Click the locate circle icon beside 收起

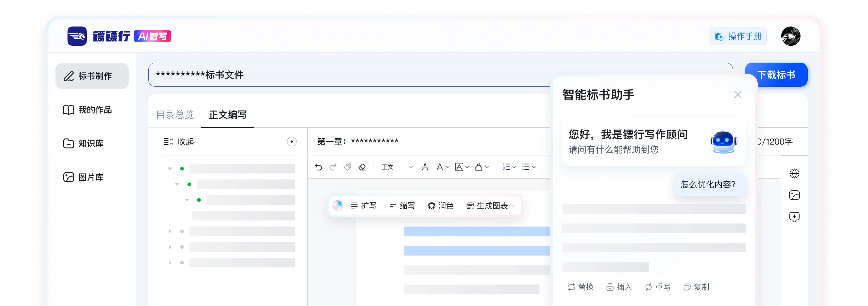291,142
